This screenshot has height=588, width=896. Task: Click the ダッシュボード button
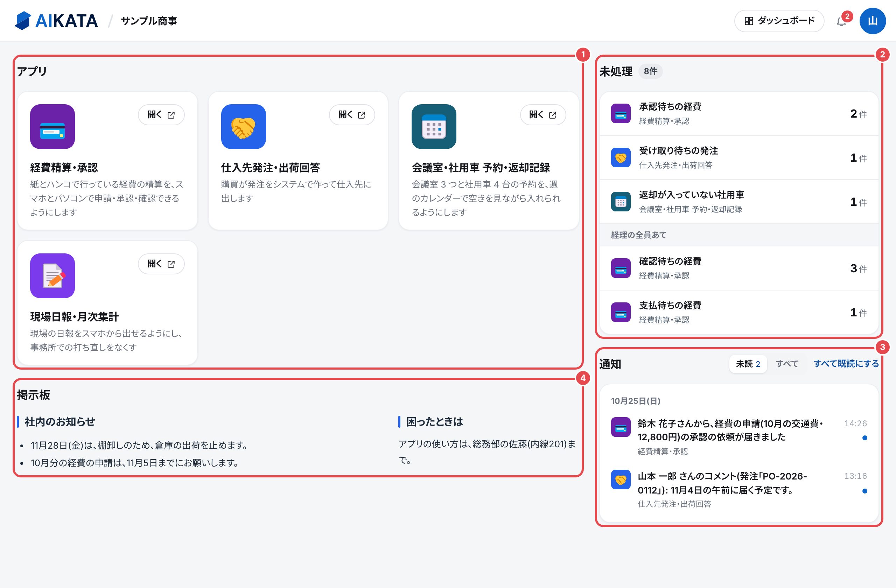click(x=779, y=21)
